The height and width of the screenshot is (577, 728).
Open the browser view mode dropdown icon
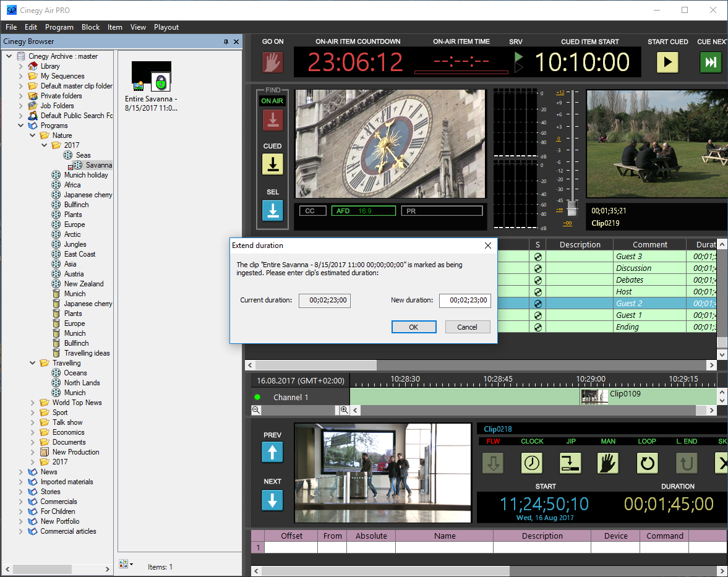pos(126,564)
